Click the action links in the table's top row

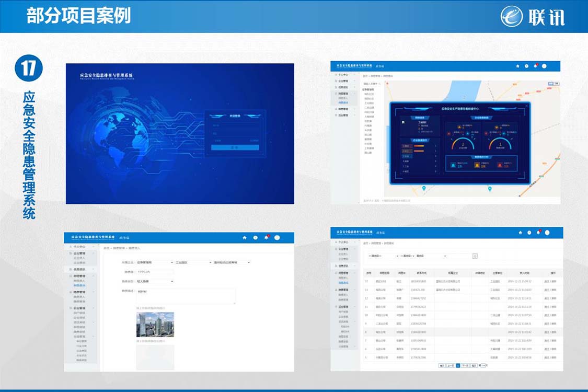coord(550,281)
